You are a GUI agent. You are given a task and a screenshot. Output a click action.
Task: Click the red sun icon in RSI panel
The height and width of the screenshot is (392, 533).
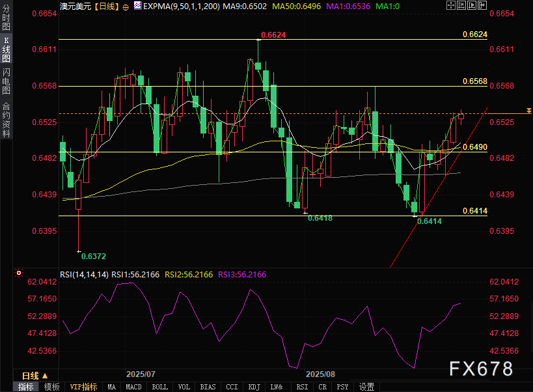[x=19, y=273]
